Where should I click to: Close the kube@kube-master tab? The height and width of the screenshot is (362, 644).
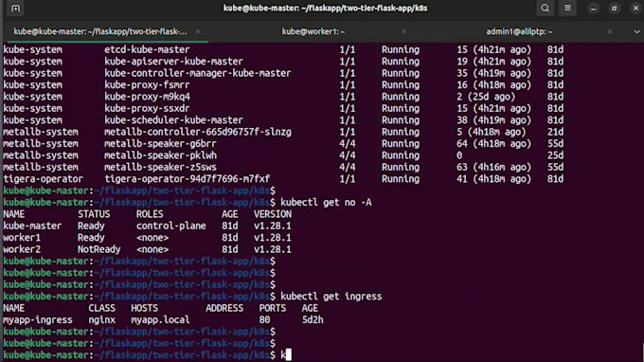pyautogui.click(x=198, y=31)
